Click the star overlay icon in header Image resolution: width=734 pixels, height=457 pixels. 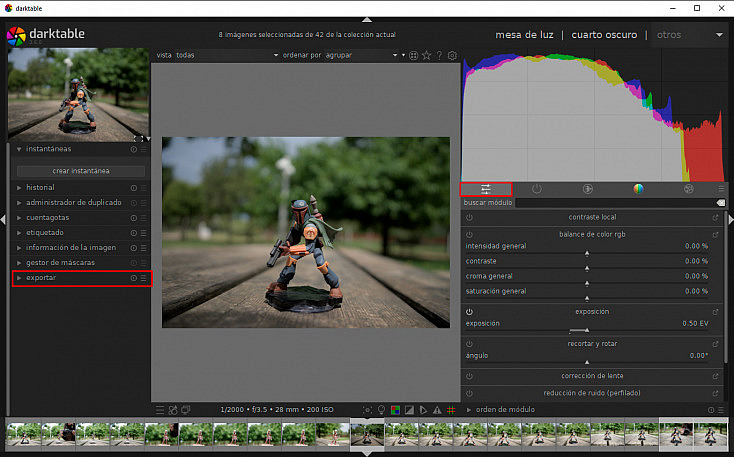(426, 55)
